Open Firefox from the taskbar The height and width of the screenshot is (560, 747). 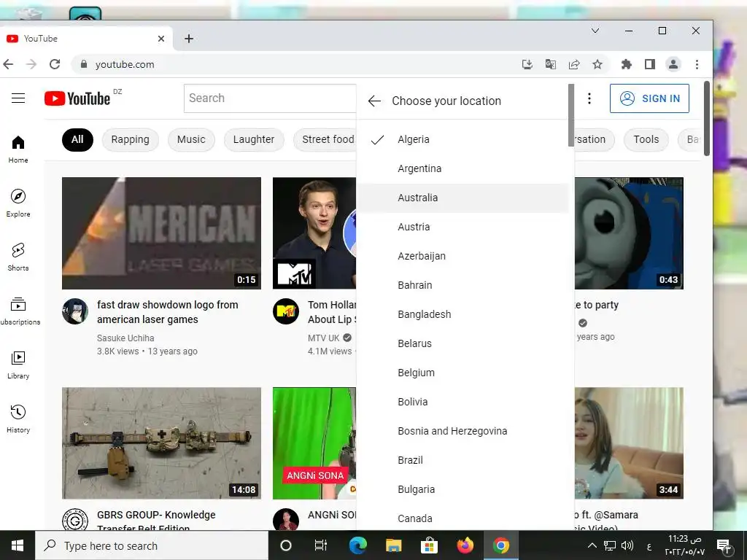465,545
